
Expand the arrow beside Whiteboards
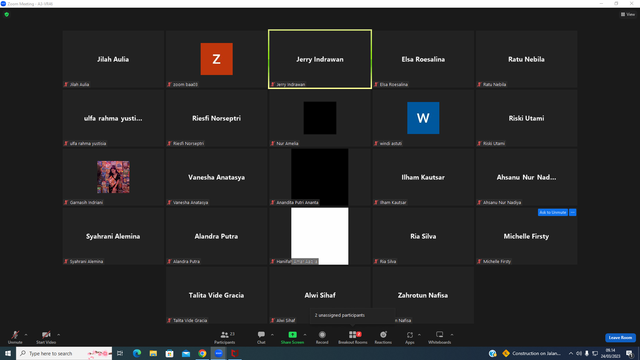452,335
